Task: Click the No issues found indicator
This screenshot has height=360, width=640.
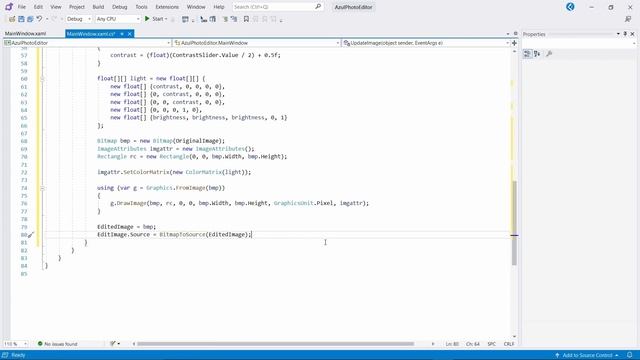Action: 57,344
